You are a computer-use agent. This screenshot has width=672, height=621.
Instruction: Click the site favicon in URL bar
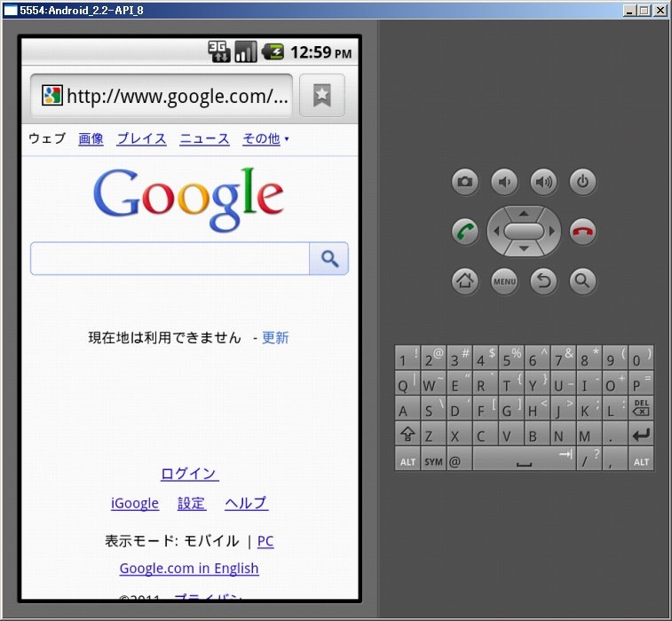[51, 95]
